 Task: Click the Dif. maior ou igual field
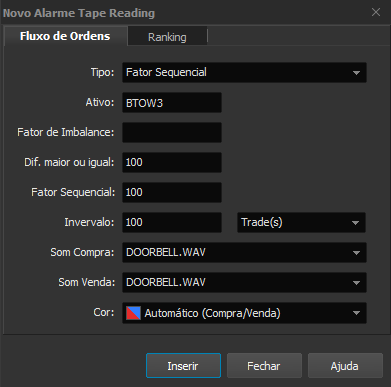click(x=172, y=162)
